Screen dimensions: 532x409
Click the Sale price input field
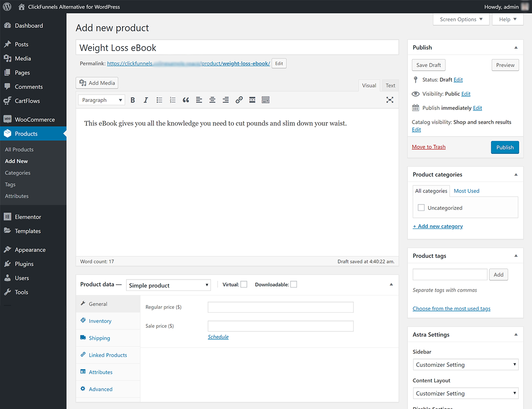(x=281, y=326)
